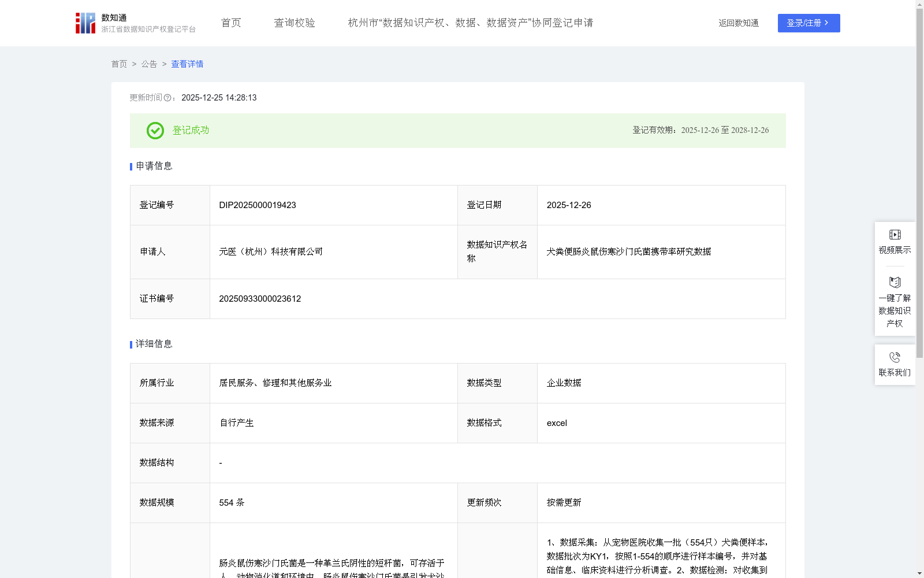Click the 申请信息 section heading

[x=154, y=166]
